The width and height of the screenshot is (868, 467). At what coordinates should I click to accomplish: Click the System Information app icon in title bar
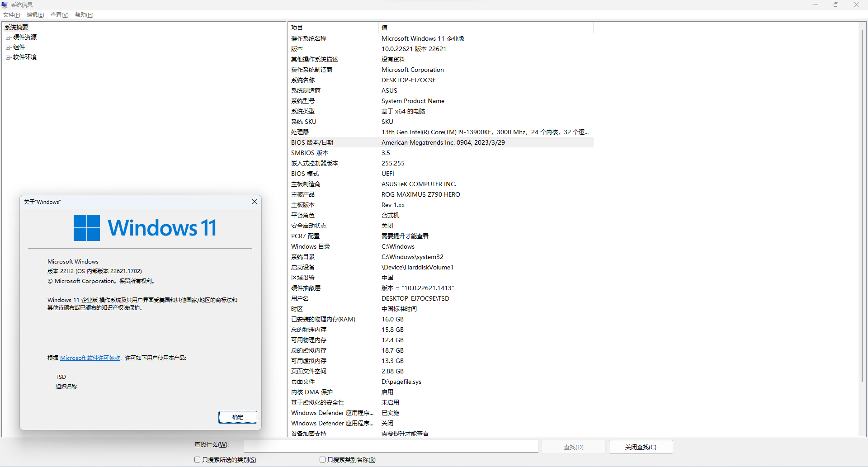point(5,5)
